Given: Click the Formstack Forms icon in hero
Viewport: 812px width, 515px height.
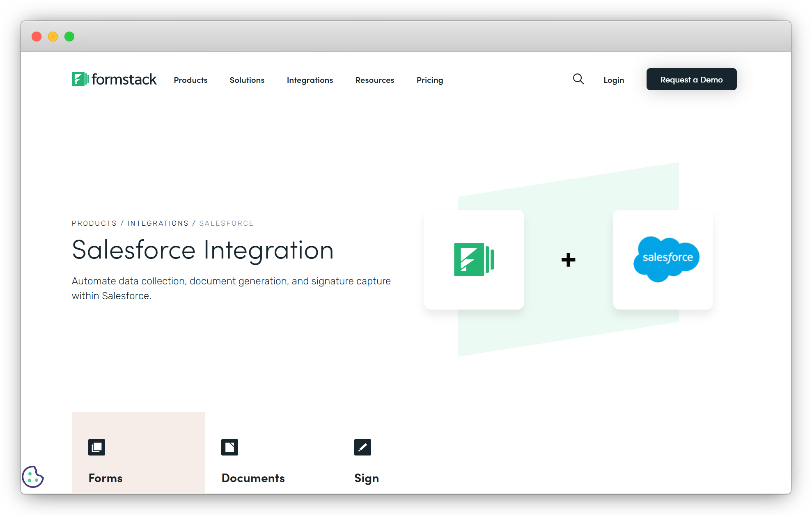Looking at the screenshot, I should tap(473, 259).
